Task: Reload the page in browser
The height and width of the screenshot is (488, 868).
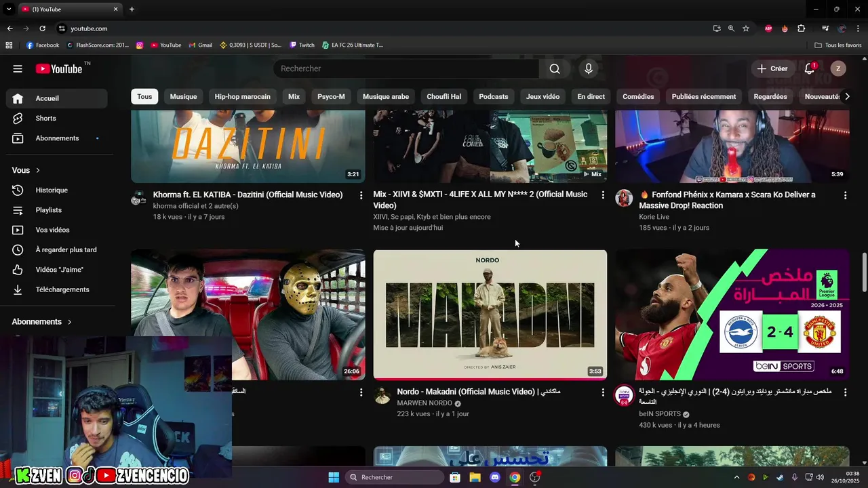Action: [x=42, y=28]
